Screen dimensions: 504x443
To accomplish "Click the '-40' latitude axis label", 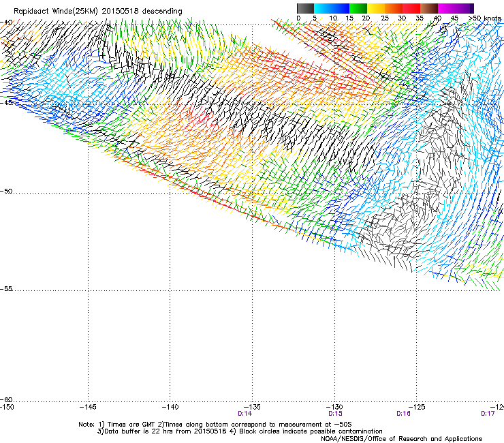I will [x=6, y=22].
